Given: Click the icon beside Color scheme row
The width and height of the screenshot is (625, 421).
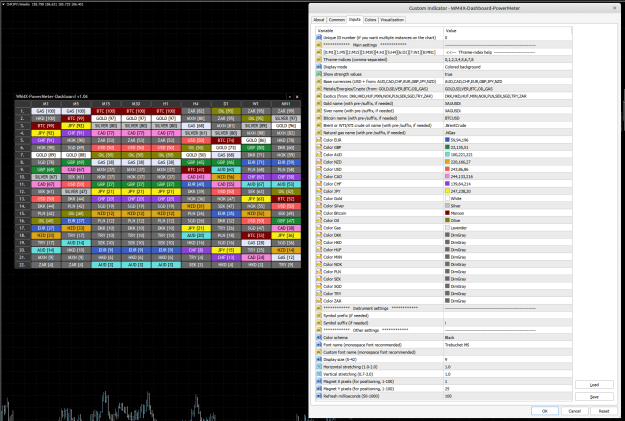Looking at the screenshot, I should (x=319, y=337).
